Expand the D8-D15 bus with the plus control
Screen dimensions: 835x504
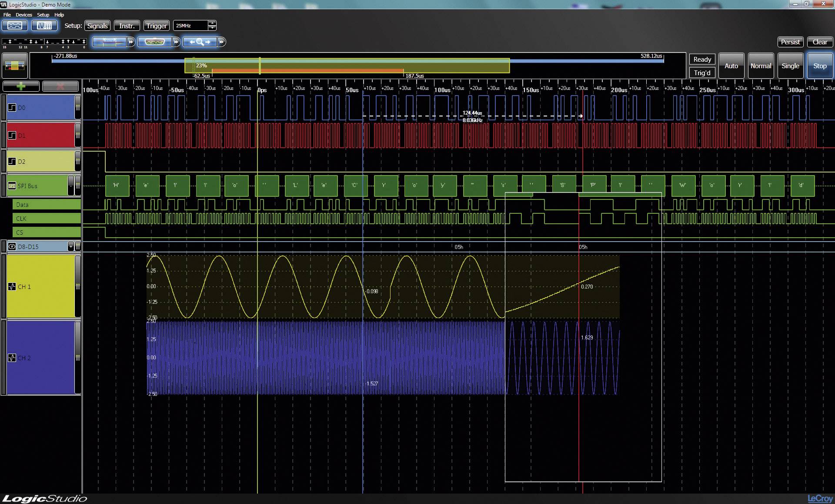coord(71,246)
